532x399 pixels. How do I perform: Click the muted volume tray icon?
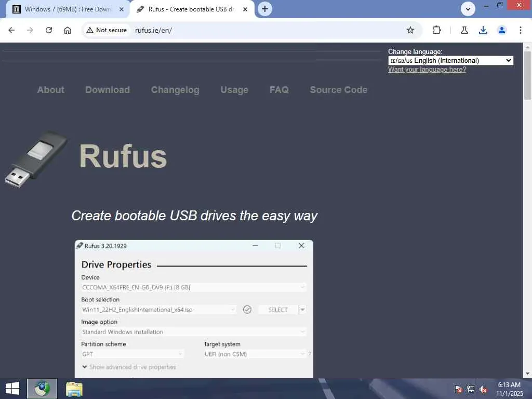click(483, 389)
